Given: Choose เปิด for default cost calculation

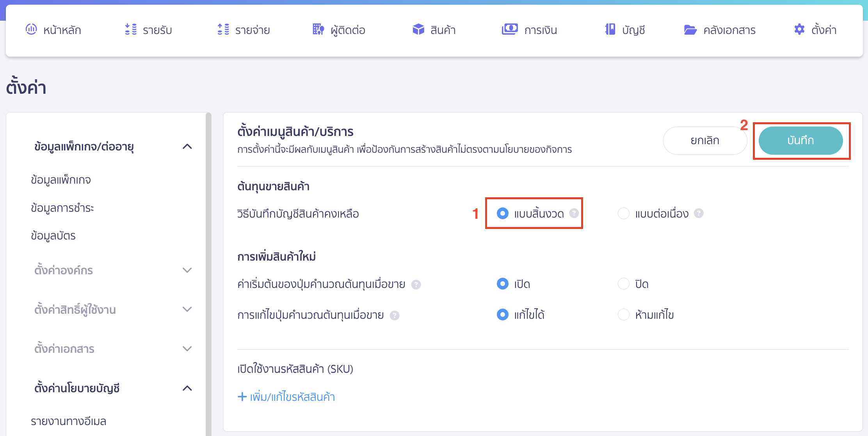Looking at the screenshot, I should click(503, 284).
